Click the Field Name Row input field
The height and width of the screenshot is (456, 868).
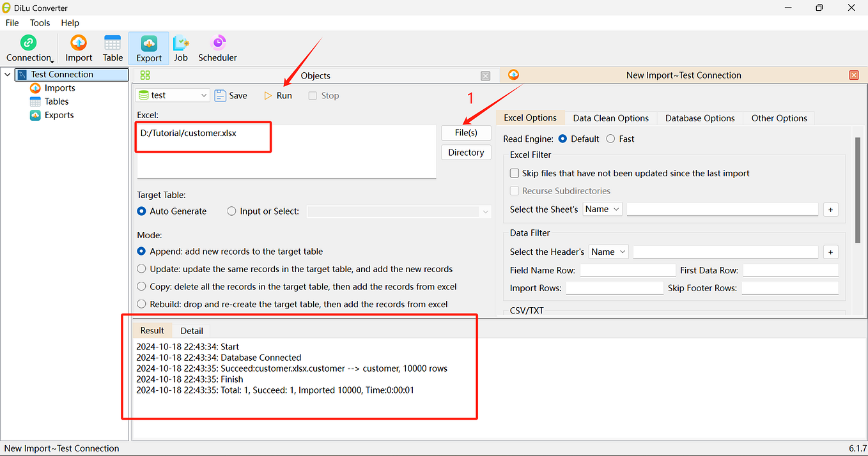point(627,270)
